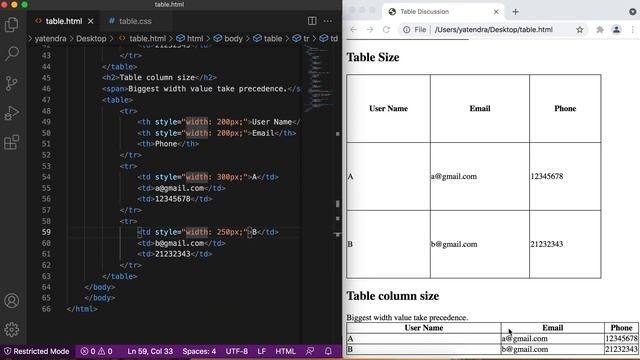640x360 pixels.
Task: Click Restricted Mode in status bar
Action: (37, 351)
